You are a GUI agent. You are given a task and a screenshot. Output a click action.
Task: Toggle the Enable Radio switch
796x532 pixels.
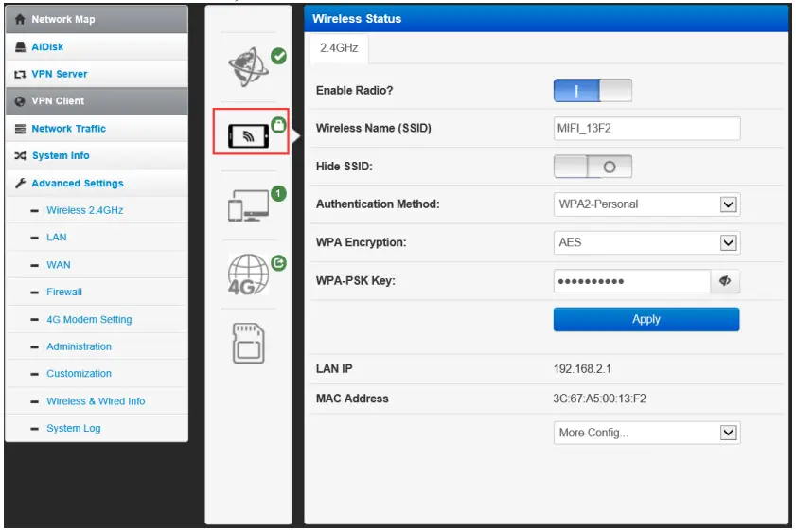(x=593, y=90)
